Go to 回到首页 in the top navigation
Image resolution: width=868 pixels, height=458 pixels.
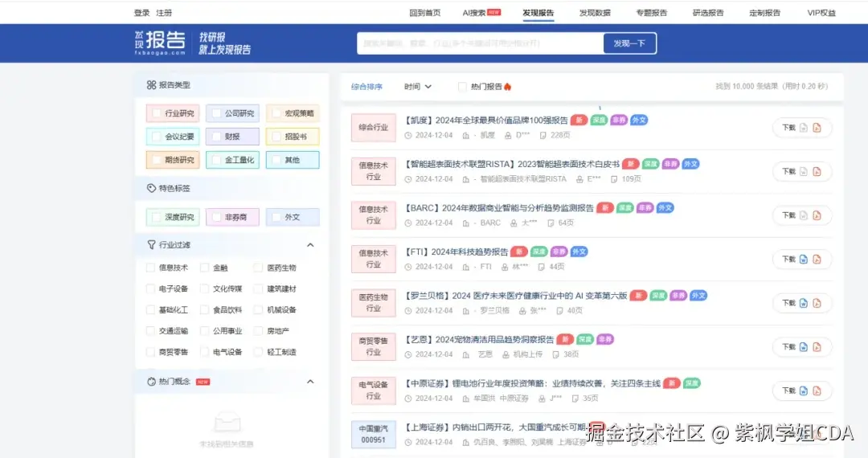pos(425,13)
